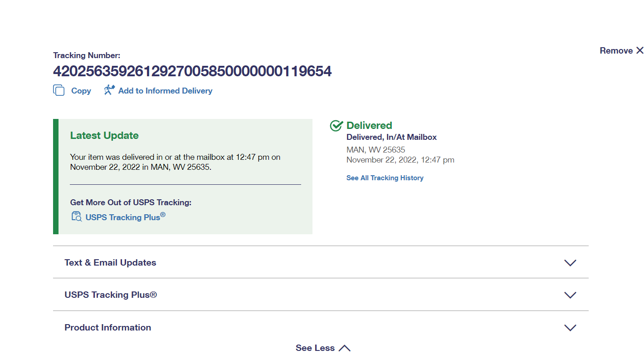
Task: Click Add to Informed Delivery link
Action: (165, 91)
